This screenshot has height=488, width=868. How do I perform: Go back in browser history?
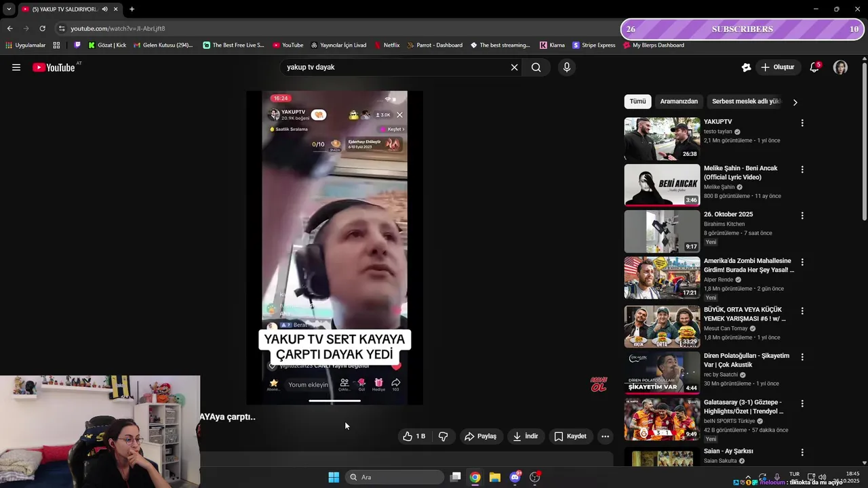click(x=9, y=28)
